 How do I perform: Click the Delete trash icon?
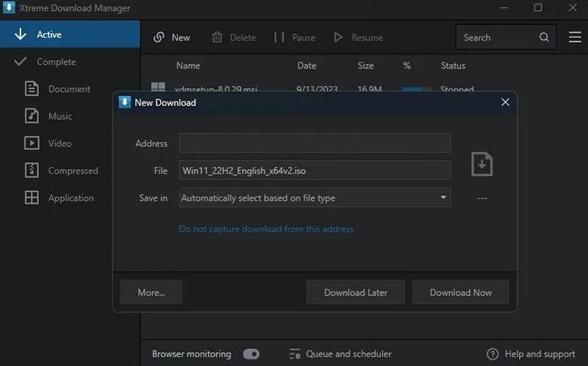(217, 37)
